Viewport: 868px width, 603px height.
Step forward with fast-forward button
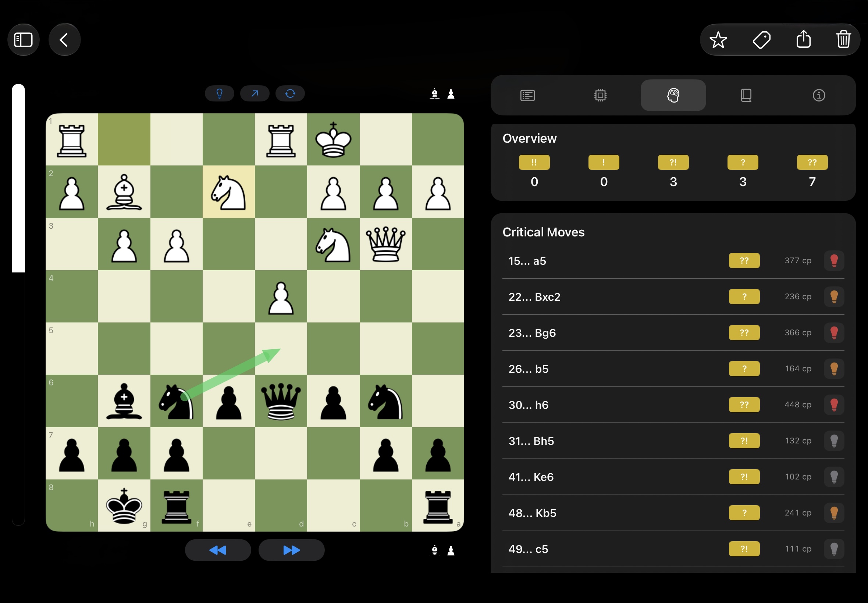pos(291,550)
